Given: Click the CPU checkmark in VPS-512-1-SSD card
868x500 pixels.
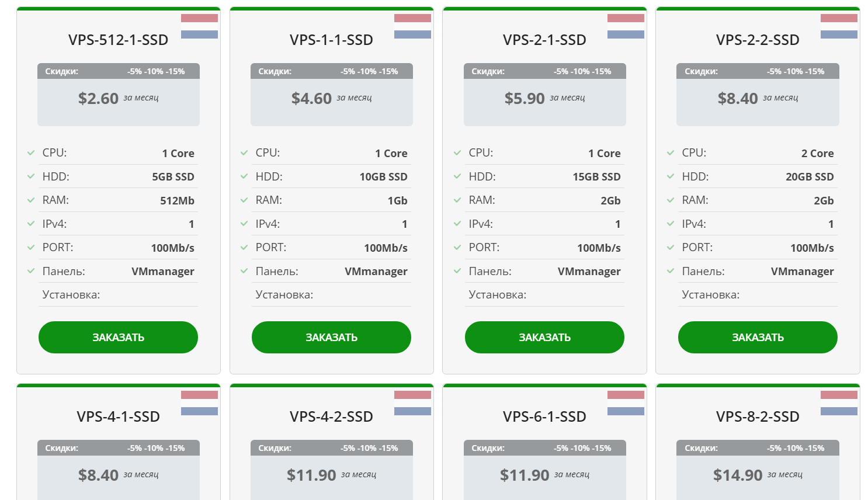Looking at the screenshot, I should 31,153.
